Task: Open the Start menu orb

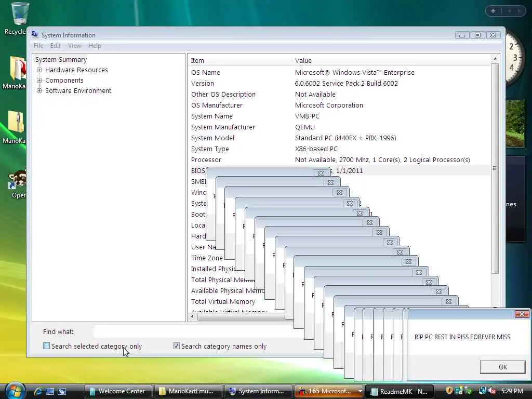Action: pyautogui.click(x=14, y=391)
